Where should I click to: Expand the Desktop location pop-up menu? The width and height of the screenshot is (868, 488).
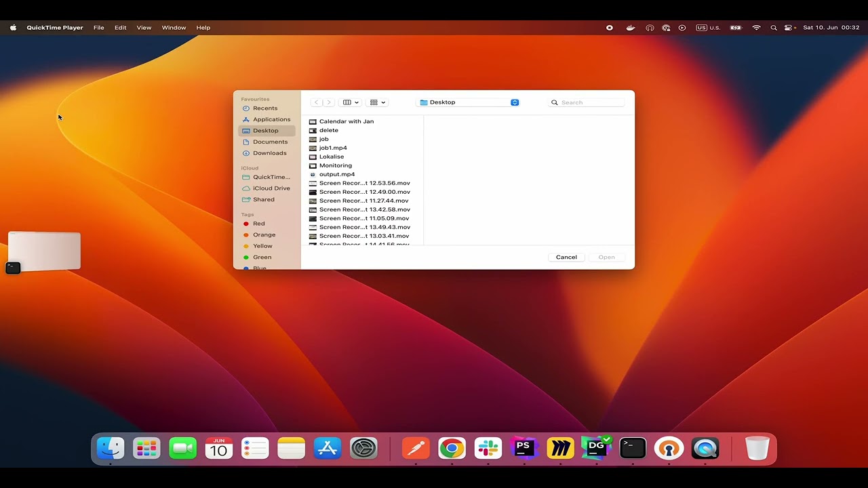[x=468, y=102]
